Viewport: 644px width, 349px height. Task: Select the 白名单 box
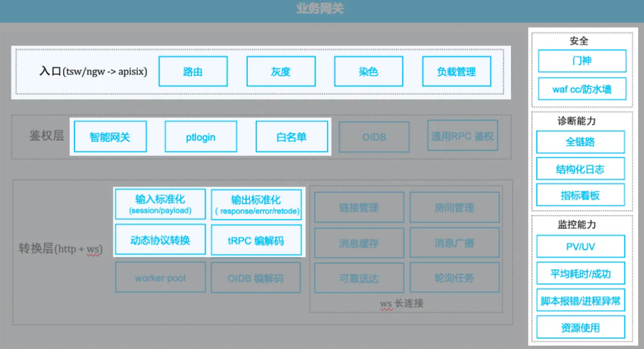pyautogui.click(x=292, y=137)
